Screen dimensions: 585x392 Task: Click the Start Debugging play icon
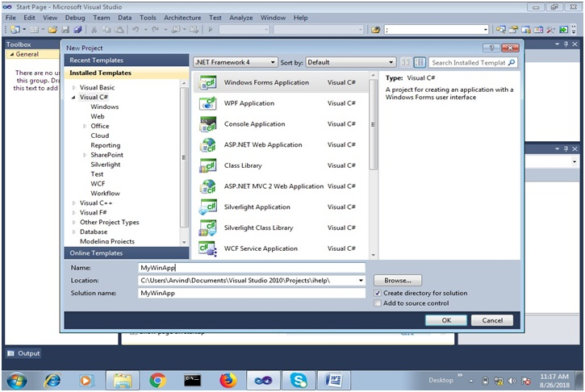pyautogui.click(x=211, y=30)
